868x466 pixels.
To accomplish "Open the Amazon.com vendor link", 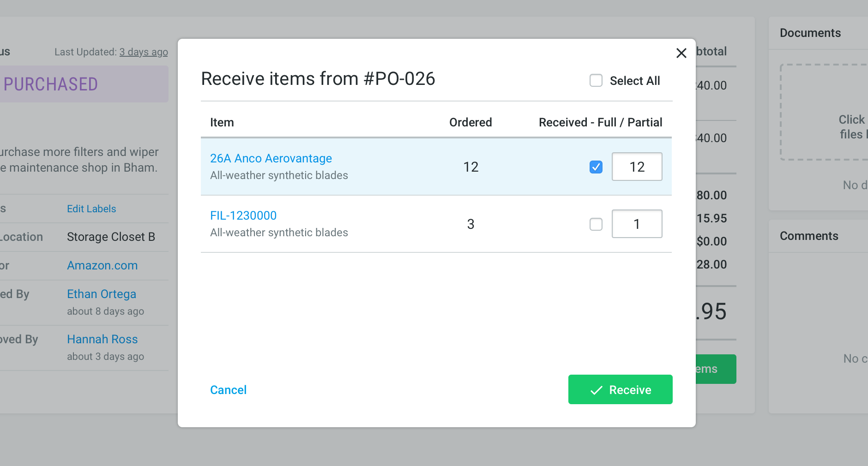I will pyautogui.click(x=102, y=265).
